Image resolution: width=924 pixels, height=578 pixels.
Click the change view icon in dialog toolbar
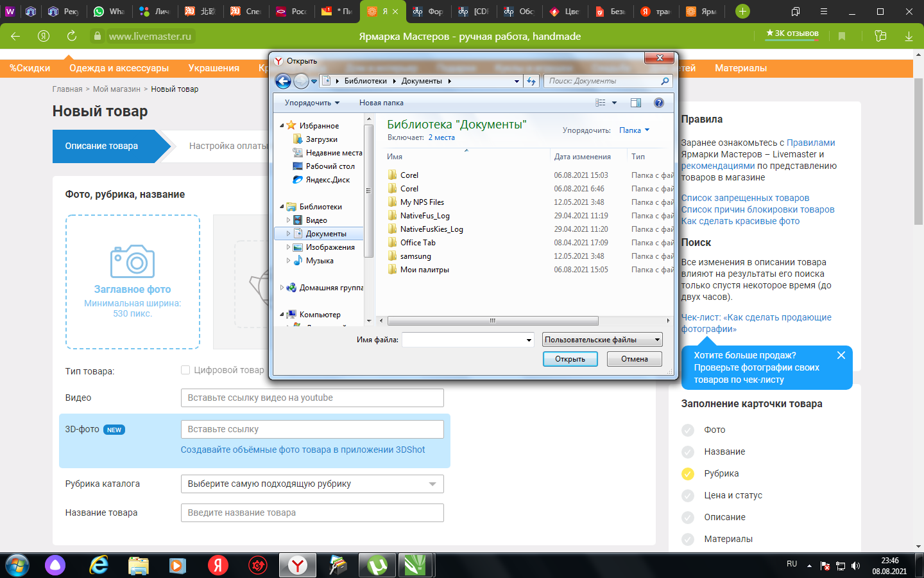601,103
